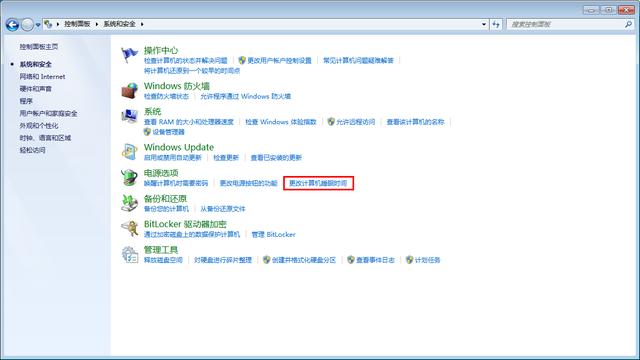Open 设备管理器 link

click(x=169, y=132)
